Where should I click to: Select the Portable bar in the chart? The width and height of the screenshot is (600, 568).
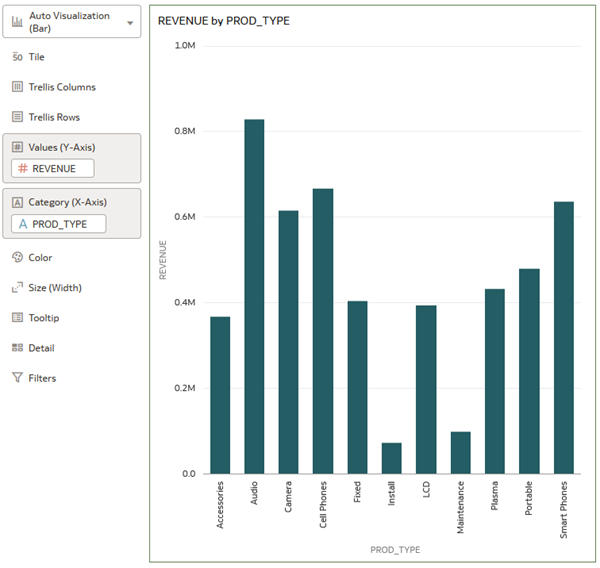click(x=529, y=371)
